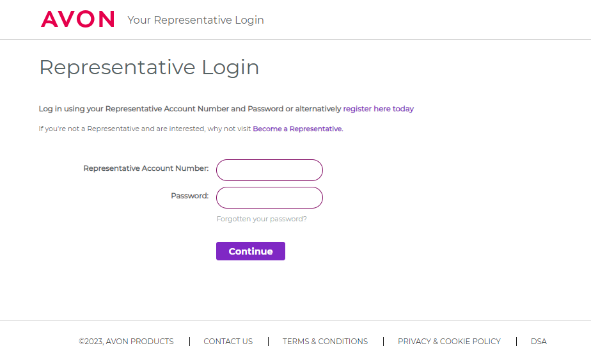
Task: Open 'Forgotten your password?' link
Action: [x=262, y=219]
